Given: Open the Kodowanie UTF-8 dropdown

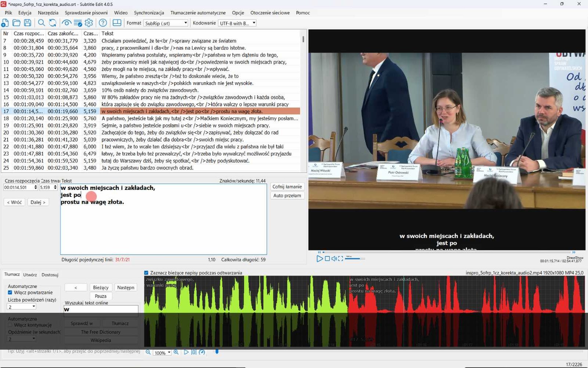Looking at the screenshot, I should coord(237,23).
